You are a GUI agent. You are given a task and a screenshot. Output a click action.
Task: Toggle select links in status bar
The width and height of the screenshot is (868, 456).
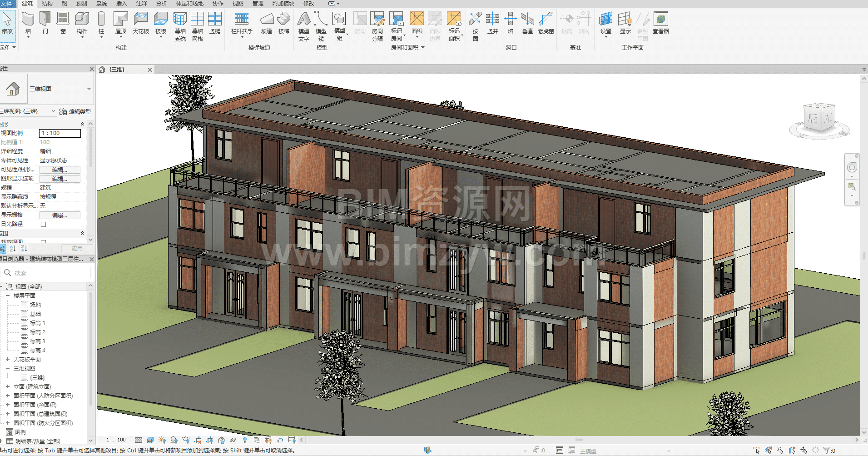tap(756, 450)
